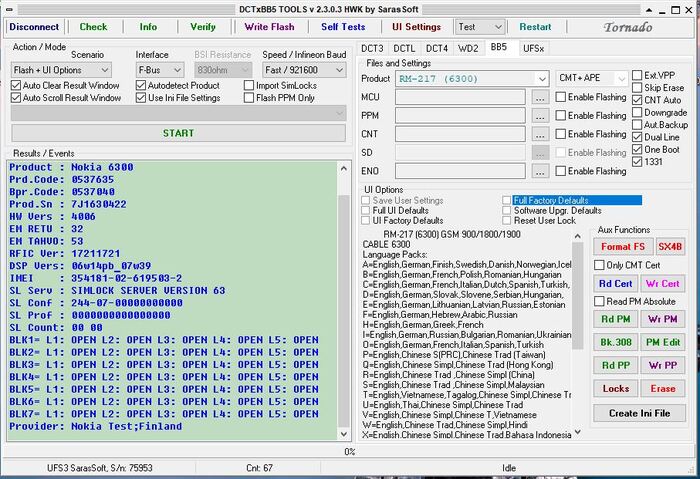Select the BB5 tab
700x479 pixels.
pyautogui.click(x=499, y=47)
